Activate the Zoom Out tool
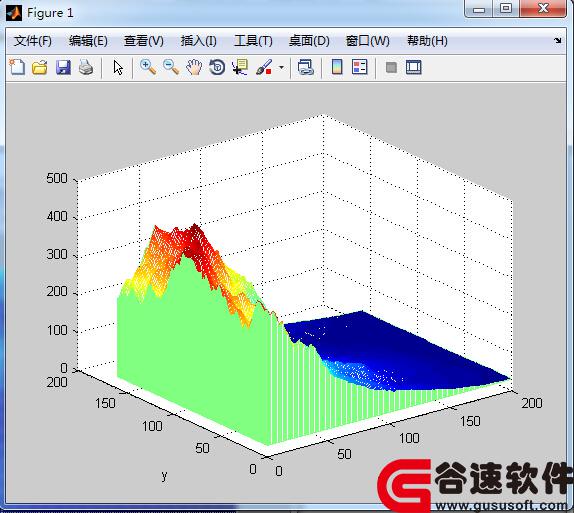 point(171,67)
